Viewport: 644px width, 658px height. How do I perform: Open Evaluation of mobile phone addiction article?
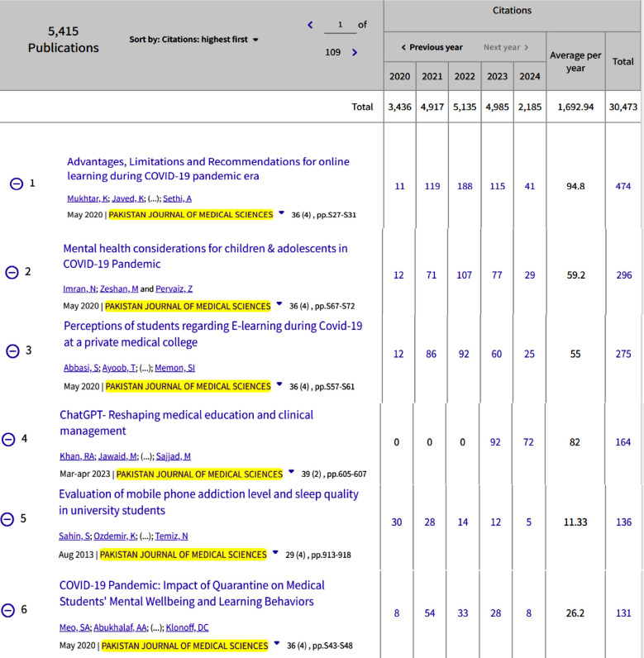click(x=208, y=502)
